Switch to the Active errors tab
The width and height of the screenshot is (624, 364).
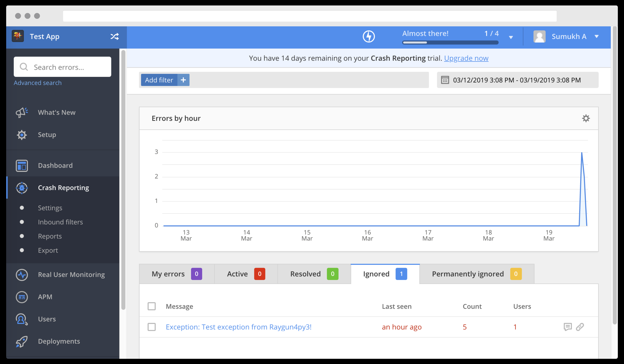246,274
